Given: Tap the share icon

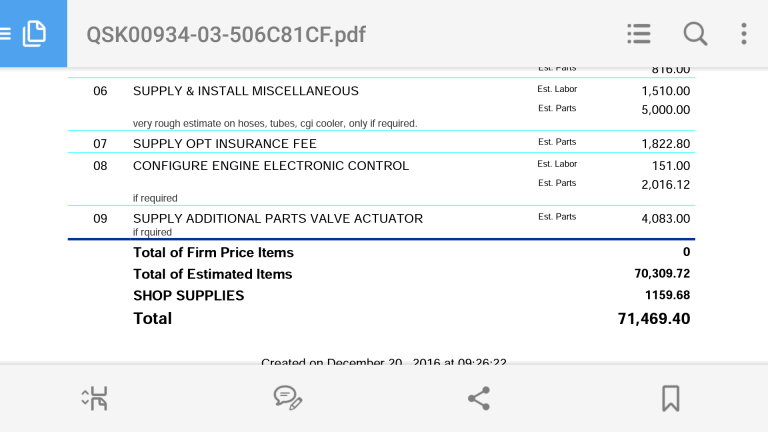Looking at the screenshot, I should [x=479, y=398].
